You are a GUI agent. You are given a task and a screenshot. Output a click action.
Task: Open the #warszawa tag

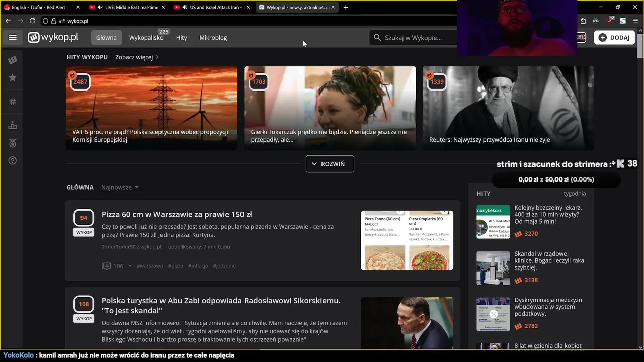150,266
